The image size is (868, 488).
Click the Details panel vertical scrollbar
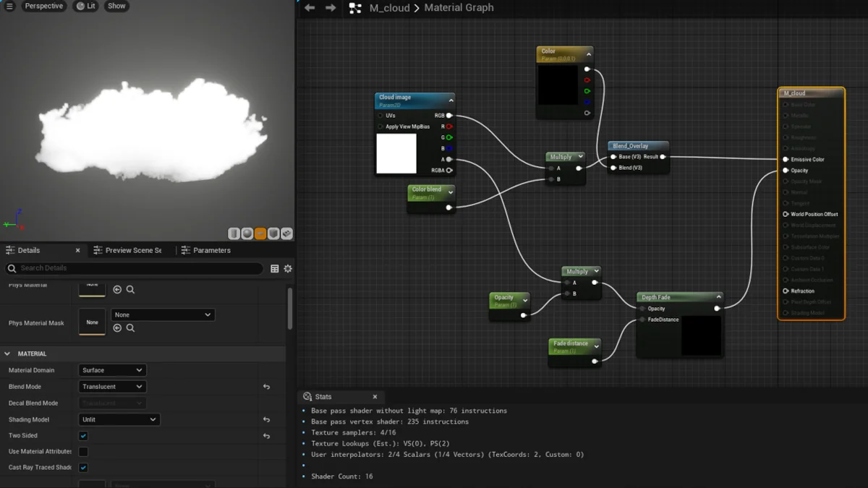(x=290, y=309)
